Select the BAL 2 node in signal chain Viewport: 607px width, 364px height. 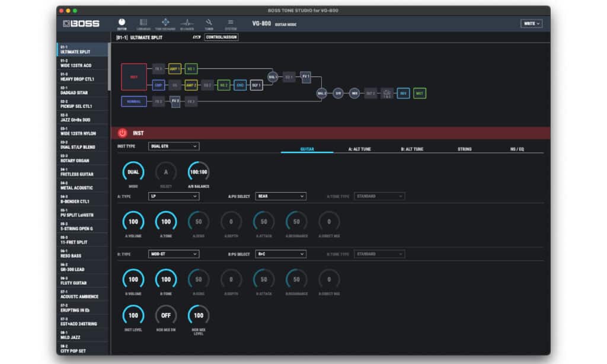(321, 93)
